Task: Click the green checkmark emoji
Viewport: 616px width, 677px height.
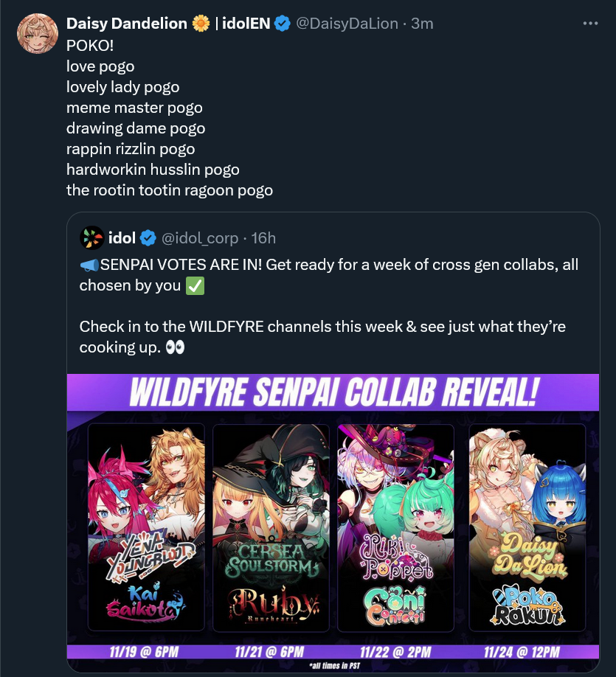Action: 195,286
